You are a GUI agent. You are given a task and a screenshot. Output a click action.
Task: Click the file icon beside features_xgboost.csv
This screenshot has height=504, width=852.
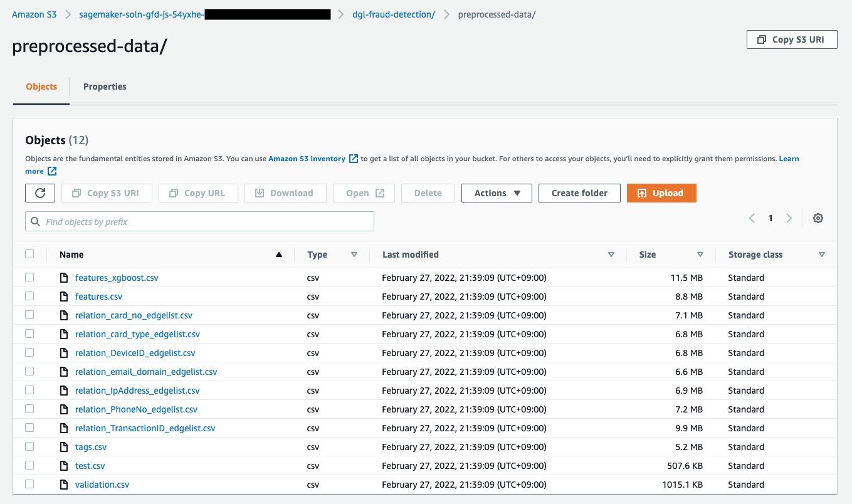tap(63, 278)
